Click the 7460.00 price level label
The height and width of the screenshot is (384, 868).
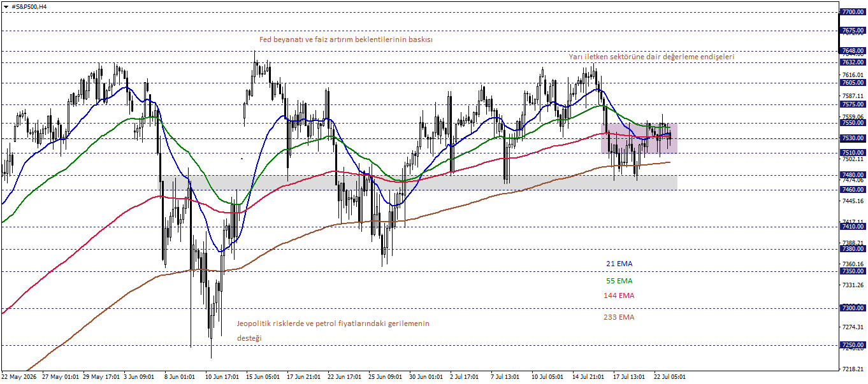click(x=852, y=190)
